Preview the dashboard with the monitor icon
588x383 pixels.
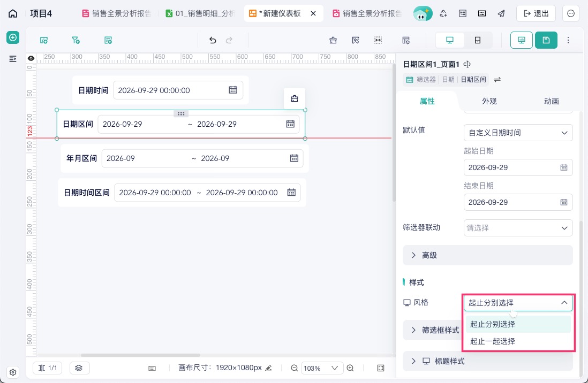[522, 40]
